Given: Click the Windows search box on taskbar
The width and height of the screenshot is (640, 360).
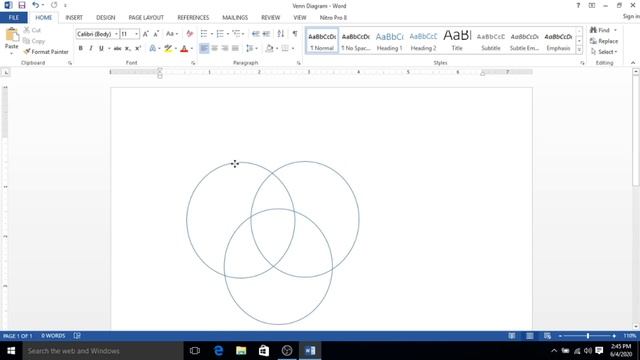Looking at the screenshot, I should pyautogui.click(x=103, y=351).
